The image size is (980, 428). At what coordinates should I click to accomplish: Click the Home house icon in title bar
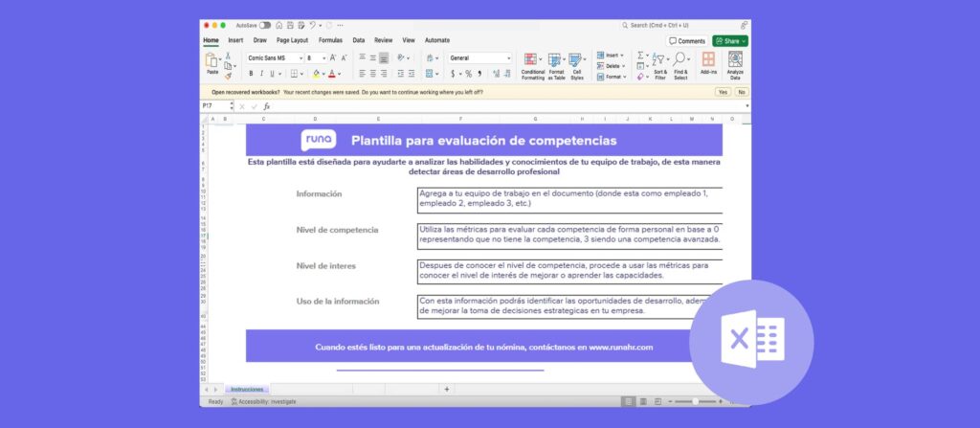click(278, 25)
